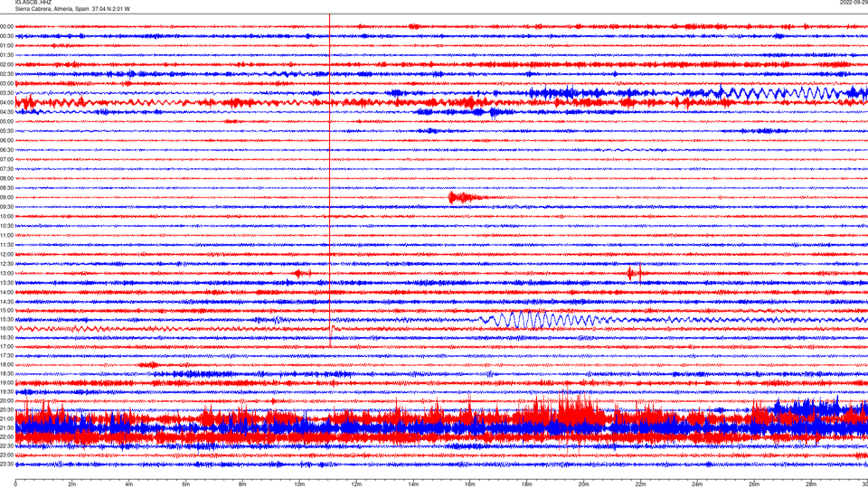The width and height of the screenshot is (868, 488).
Task: Select the 02:30 time label
Action: [x=6, y=74]
